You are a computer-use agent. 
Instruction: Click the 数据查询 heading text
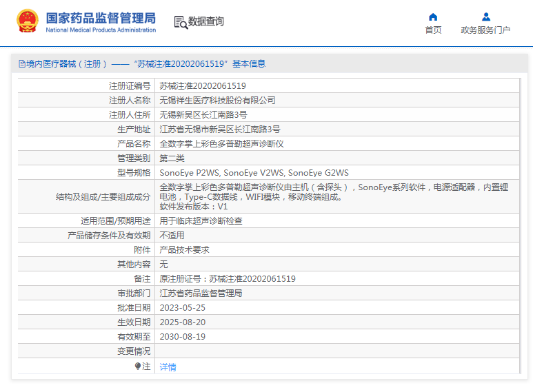206,22
